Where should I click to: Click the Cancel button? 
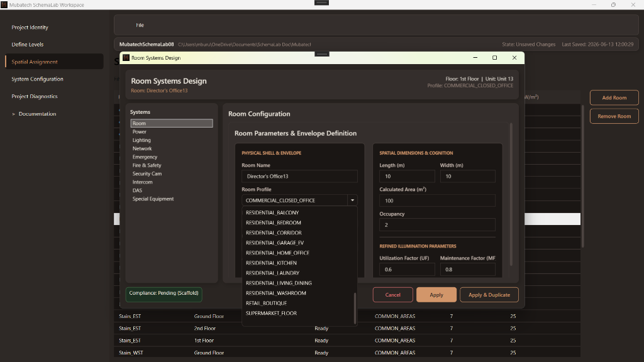coord(392,295)
